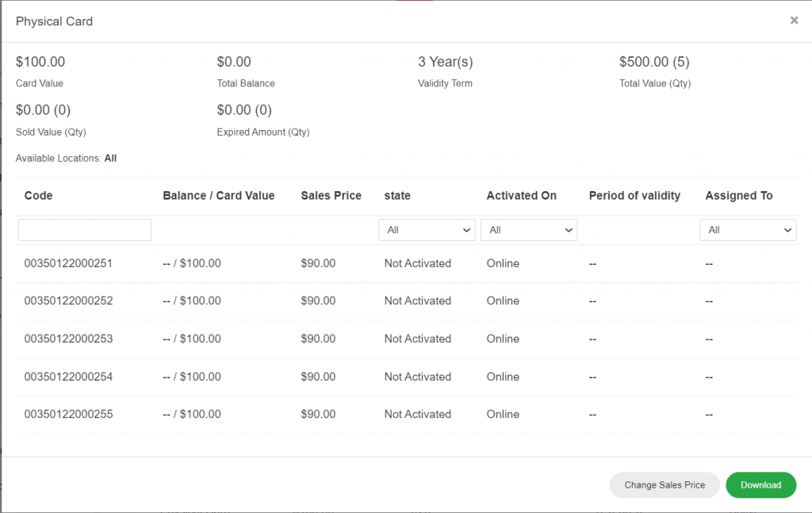This screenshot has width=812, height=513.
Task: Click Not Activated status for card 00350122000253
Action: pyautogui.click(x=417, y=339)
